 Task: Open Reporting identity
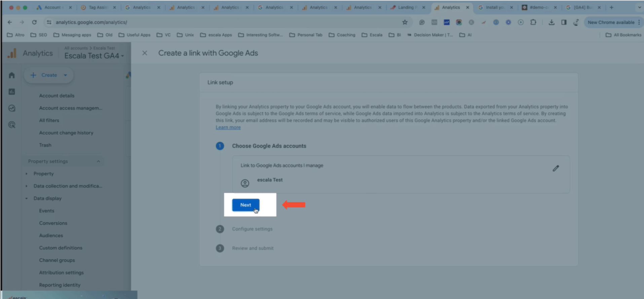(x=60, y=285)
